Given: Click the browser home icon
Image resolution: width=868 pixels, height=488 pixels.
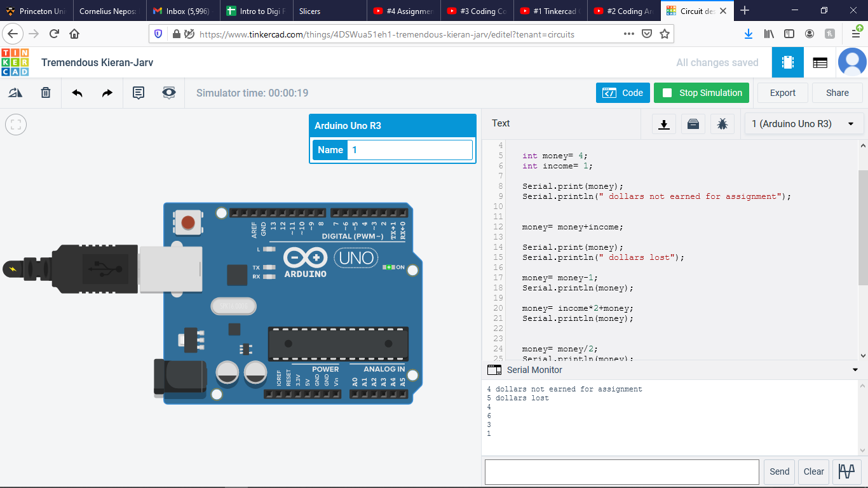Looking at the screenshot, I should tap(75, 34).
